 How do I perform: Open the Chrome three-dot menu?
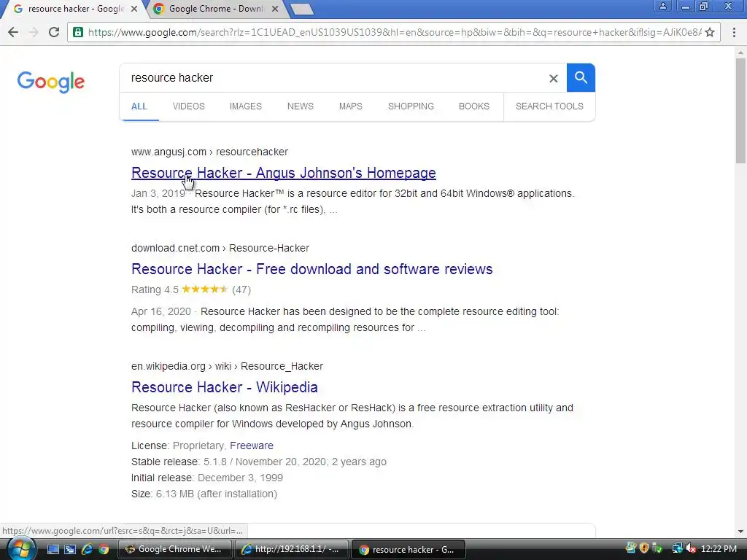[x=734, y=32]
